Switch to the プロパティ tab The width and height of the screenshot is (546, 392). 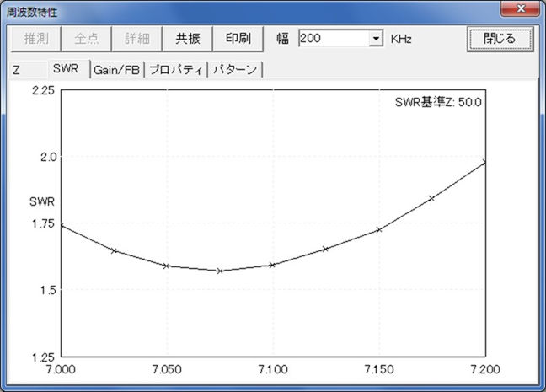point(176,70)
